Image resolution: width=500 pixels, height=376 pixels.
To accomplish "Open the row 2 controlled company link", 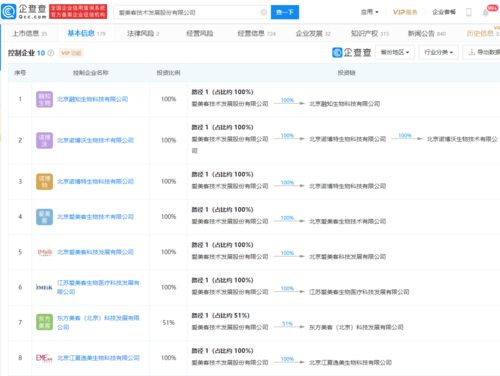I will coord(95,140).
